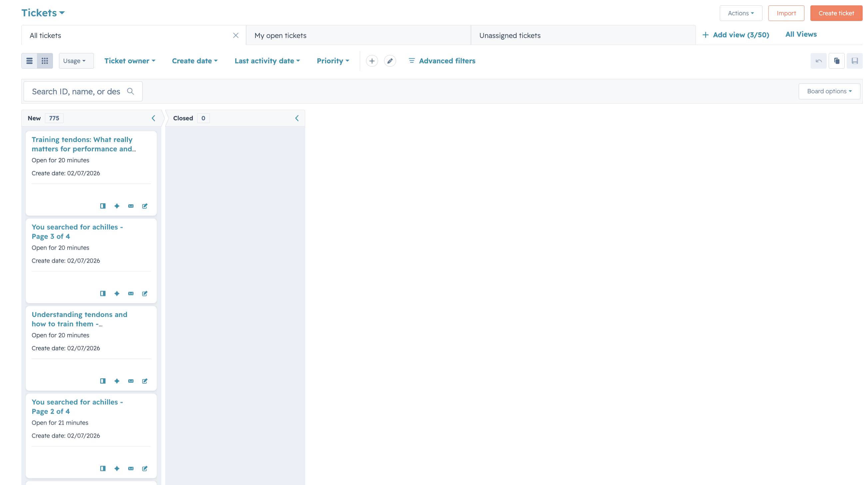Open You searched for achilles Page 2 ticket
The width and height of the screenshot is (868, 485).
[x=78, y=407]
